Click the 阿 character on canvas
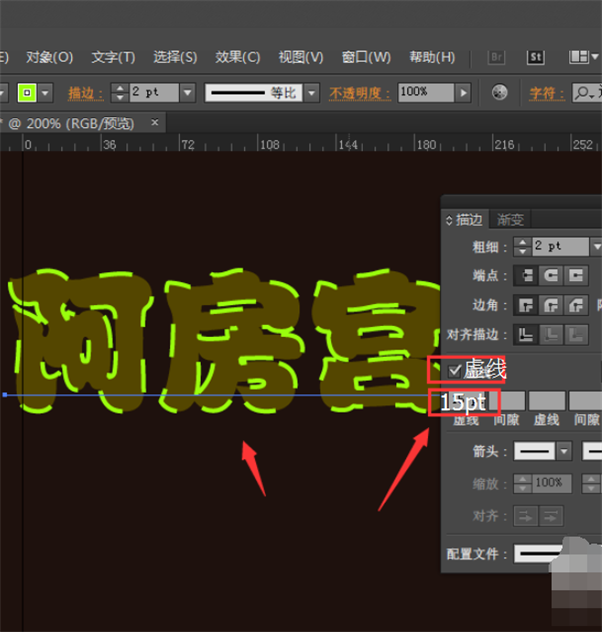 coord(81,341)
